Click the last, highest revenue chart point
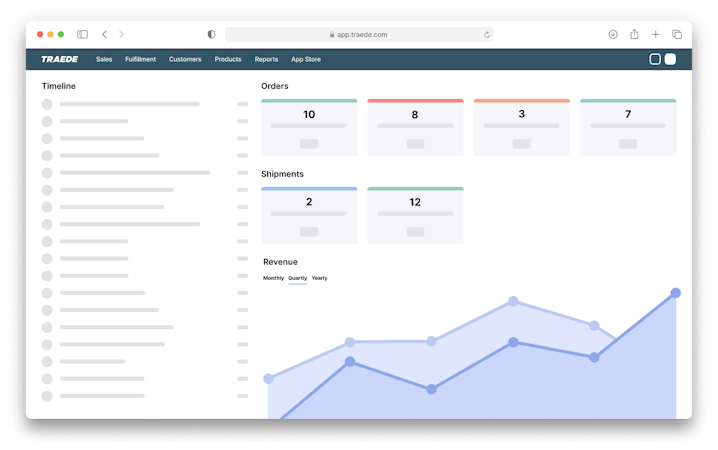 coord(675,293)
